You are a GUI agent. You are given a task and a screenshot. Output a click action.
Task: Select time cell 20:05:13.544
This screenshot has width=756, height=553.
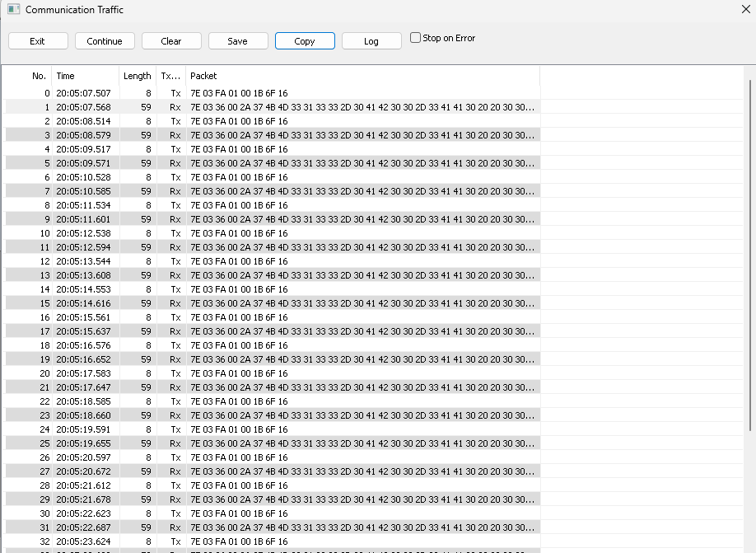pyautogui.click(x=83, y=261)
